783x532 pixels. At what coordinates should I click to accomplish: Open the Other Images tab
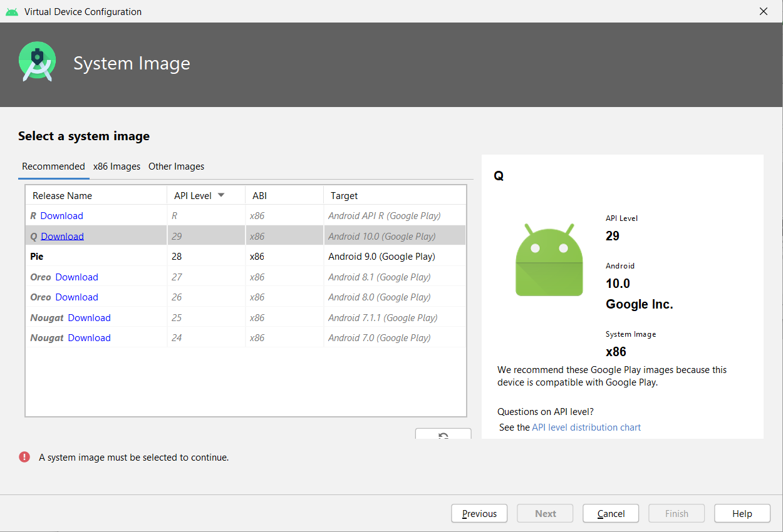[x=176, y=166]
